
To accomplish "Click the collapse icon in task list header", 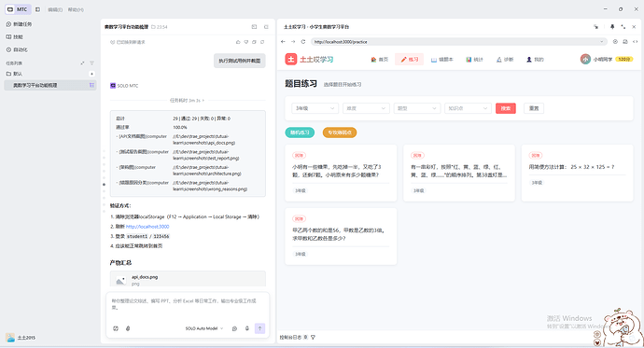I will coord(82,63).
